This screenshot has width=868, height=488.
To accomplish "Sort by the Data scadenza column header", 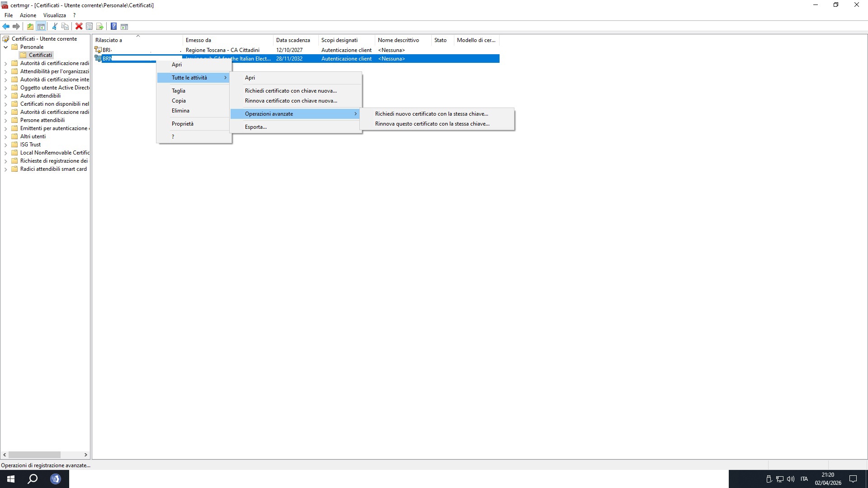I will click(x=296, y=40).
